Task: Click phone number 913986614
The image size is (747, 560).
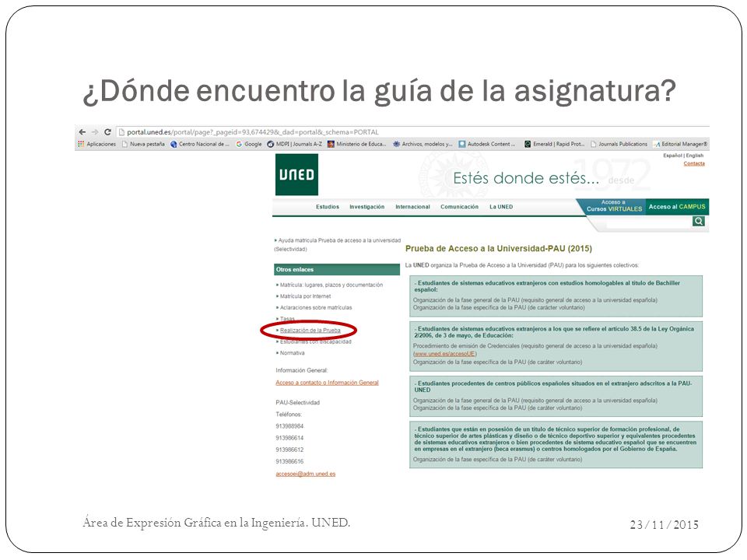Action: 289,438
